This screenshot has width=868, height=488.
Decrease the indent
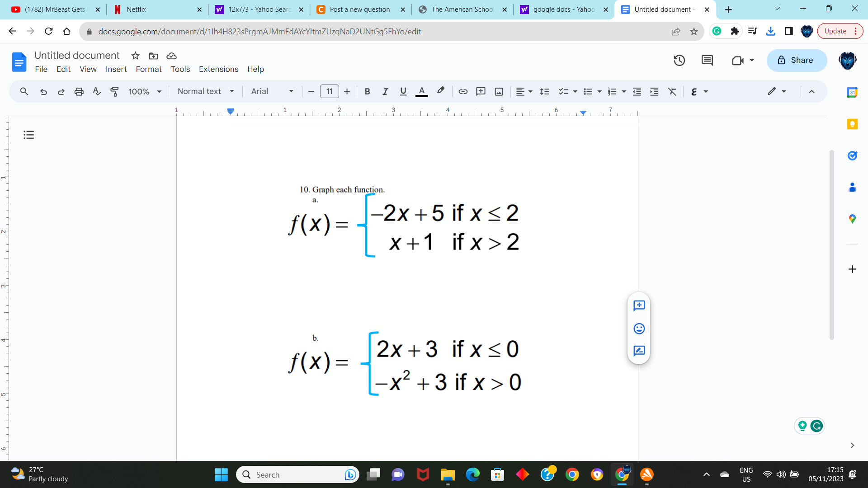coord(637,92)
